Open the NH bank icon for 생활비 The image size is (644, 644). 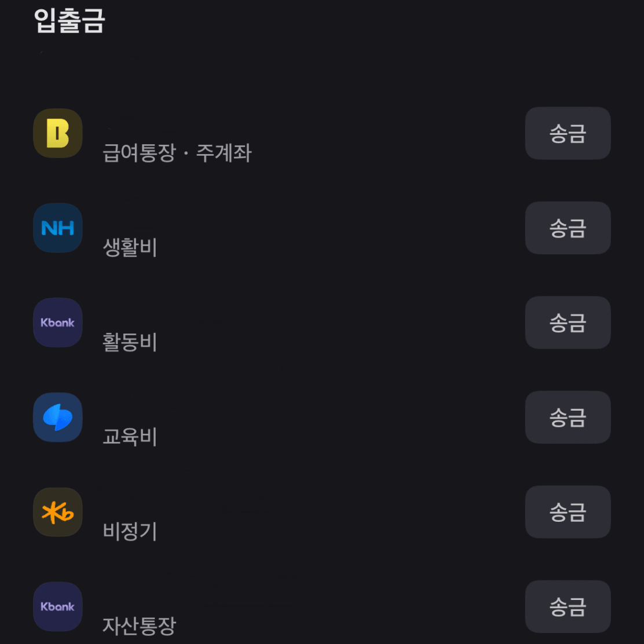(57, 228)
